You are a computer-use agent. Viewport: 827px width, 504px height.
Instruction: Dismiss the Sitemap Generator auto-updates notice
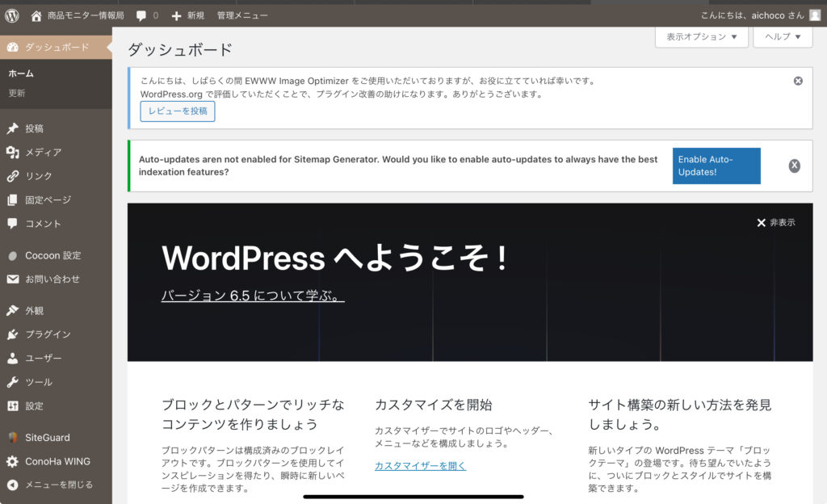point(795,166)
